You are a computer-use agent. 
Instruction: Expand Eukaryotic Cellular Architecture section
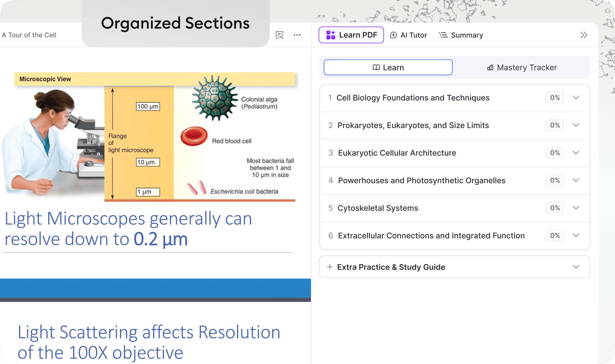(576, 153)
